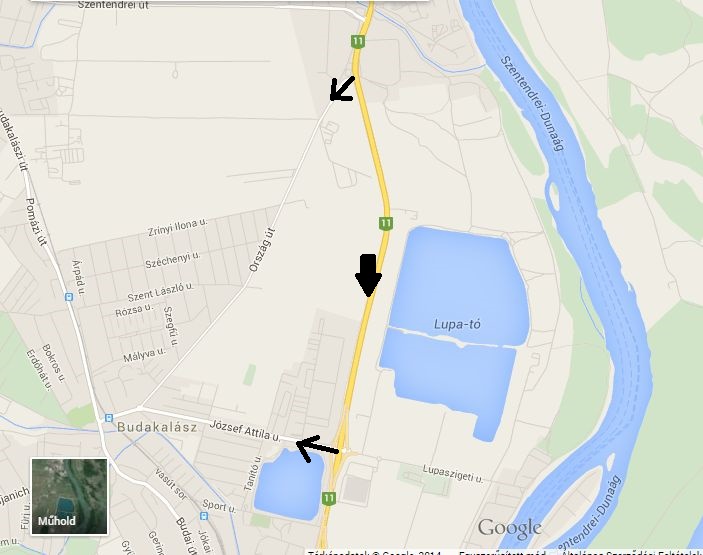Image resolution: width=703 pixels, height=555 pixels.
Task: Click the Pomázi út road label
Action: 36,221
